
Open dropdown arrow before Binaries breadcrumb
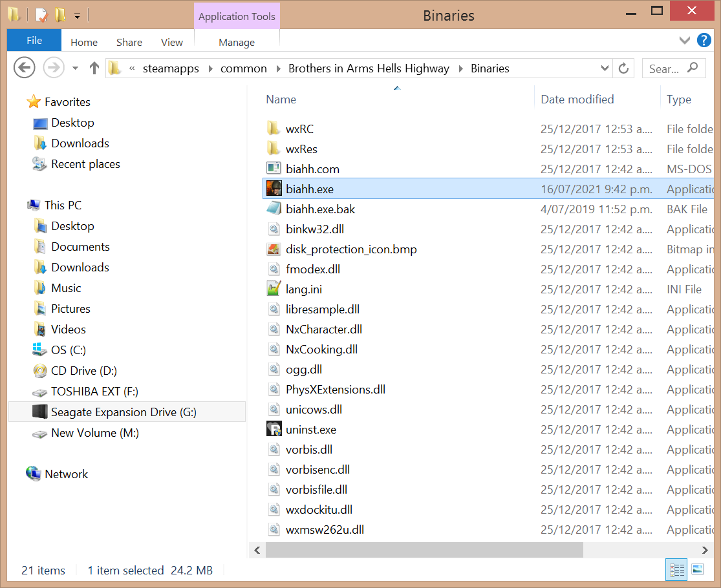point(461,68)
